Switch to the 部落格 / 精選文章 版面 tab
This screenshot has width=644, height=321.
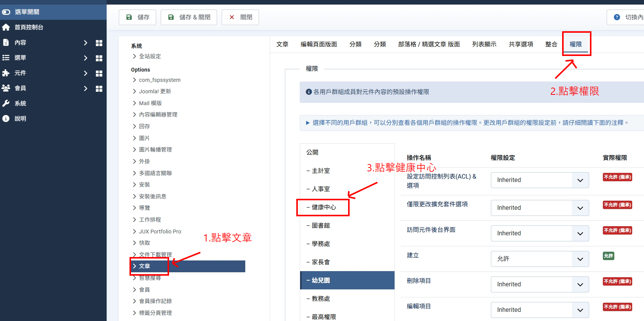[x=429, y=45]
